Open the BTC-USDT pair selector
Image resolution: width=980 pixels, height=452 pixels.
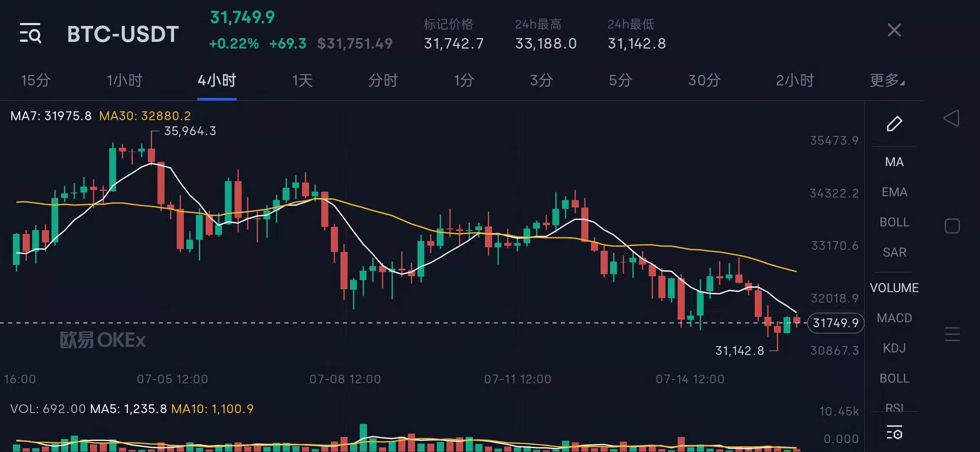tap(123, 34)
